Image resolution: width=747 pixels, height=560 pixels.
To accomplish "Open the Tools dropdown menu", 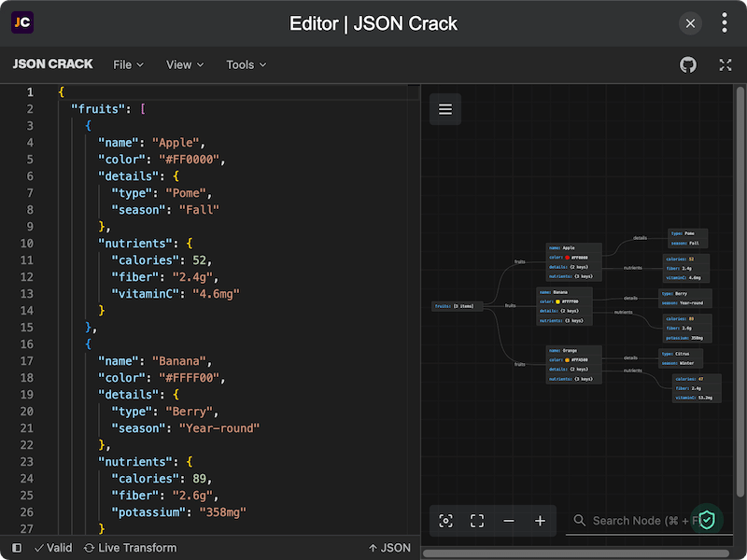I will point(247,64).
